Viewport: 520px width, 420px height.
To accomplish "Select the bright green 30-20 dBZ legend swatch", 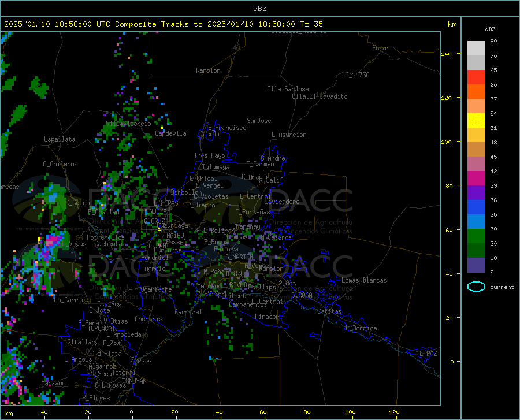I will [x=476, y=236].
